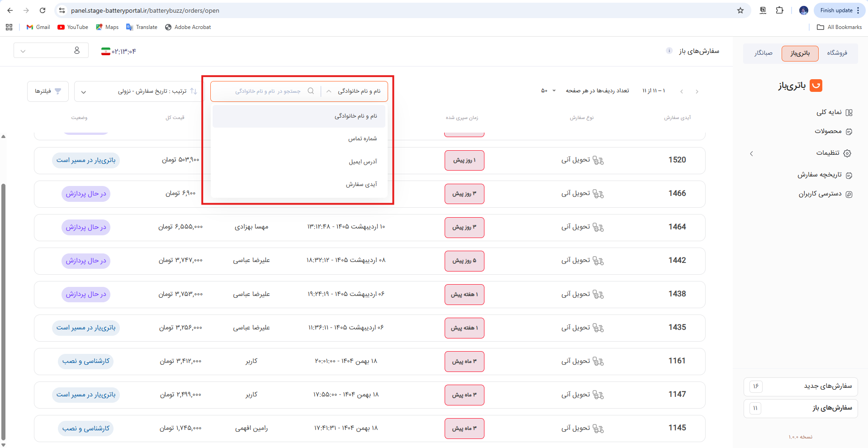
Task: Click the delivery truck icon in order 1442
Action: click(598, 261)
